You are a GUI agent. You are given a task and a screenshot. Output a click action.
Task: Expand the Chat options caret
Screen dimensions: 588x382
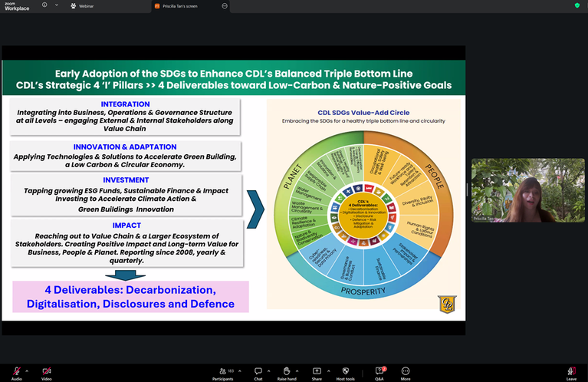(269, 371)
